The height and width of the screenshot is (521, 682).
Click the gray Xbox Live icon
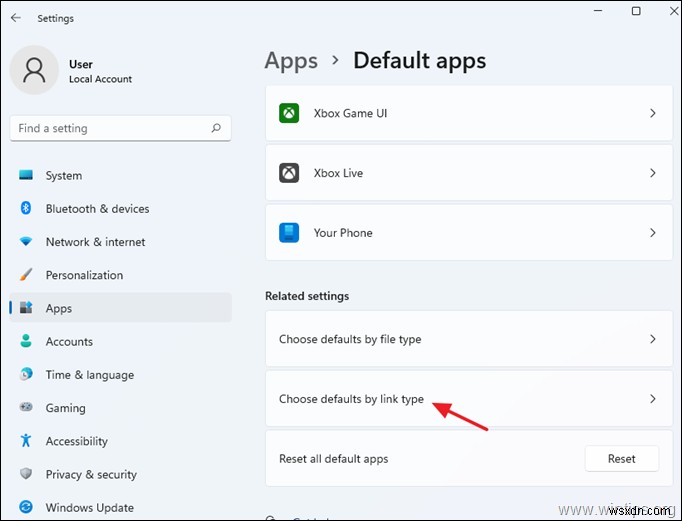pos(289,173)
